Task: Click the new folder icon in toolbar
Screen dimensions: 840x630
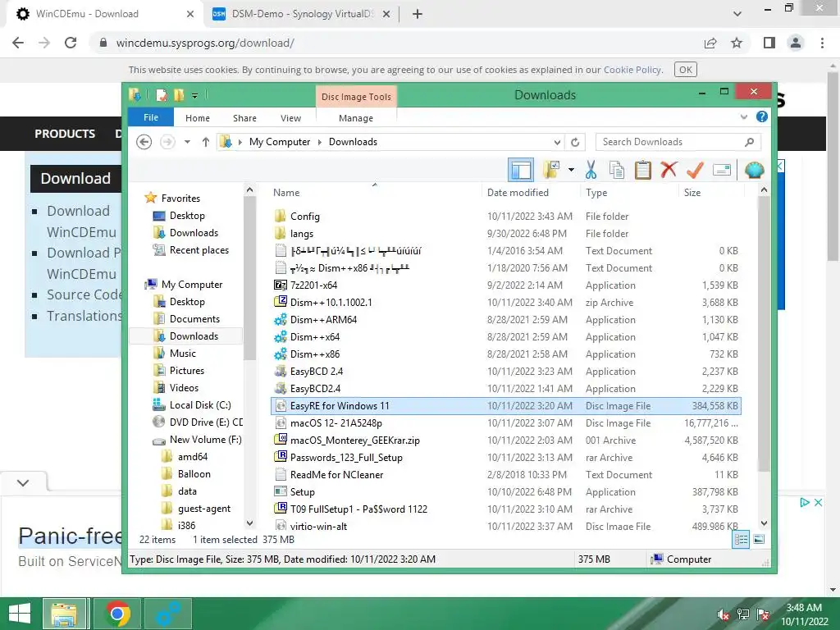Action: [551, 170]
